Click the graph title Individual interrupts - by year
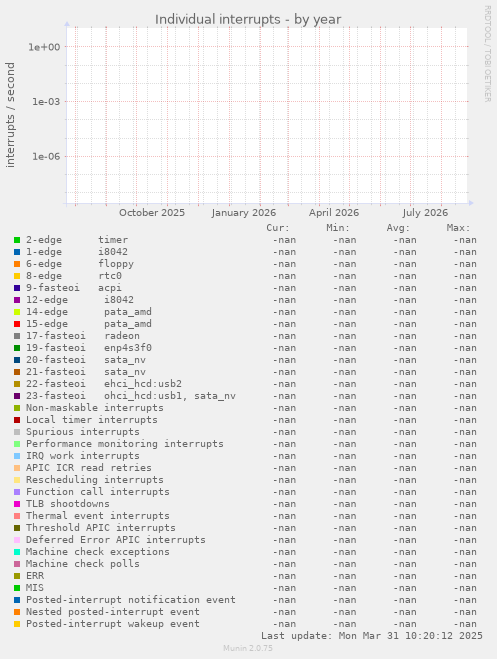Screen dimensions: 497x659 [248, 19]
